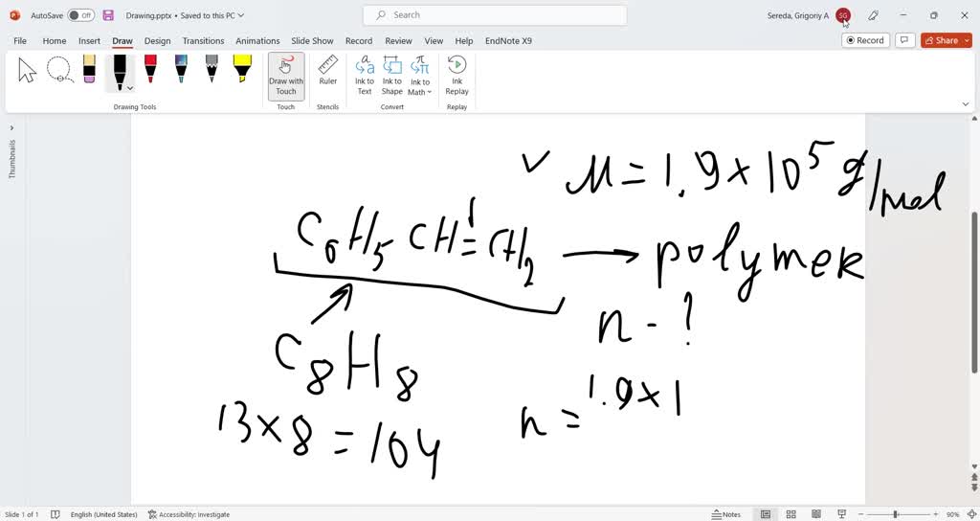Viewport: 980px width, 521px height.
Task: Toggle Draw with Touch
Action: click(286, 76)
